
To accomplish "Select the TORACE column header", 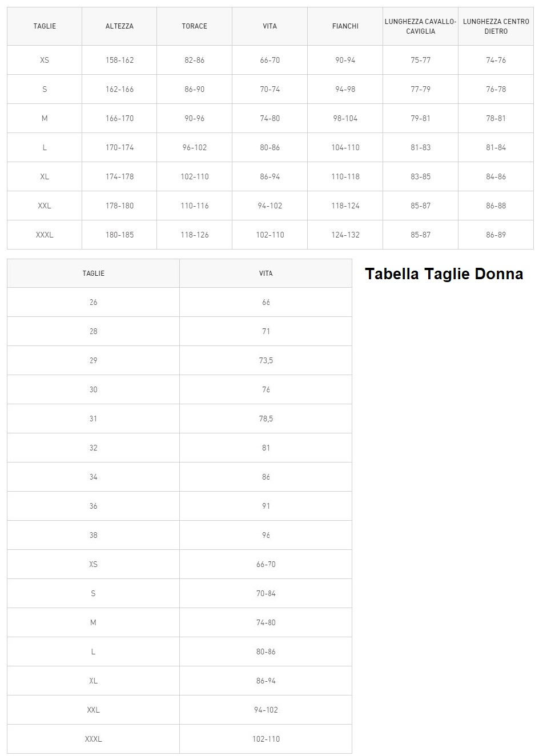I will tap(195, 26).
